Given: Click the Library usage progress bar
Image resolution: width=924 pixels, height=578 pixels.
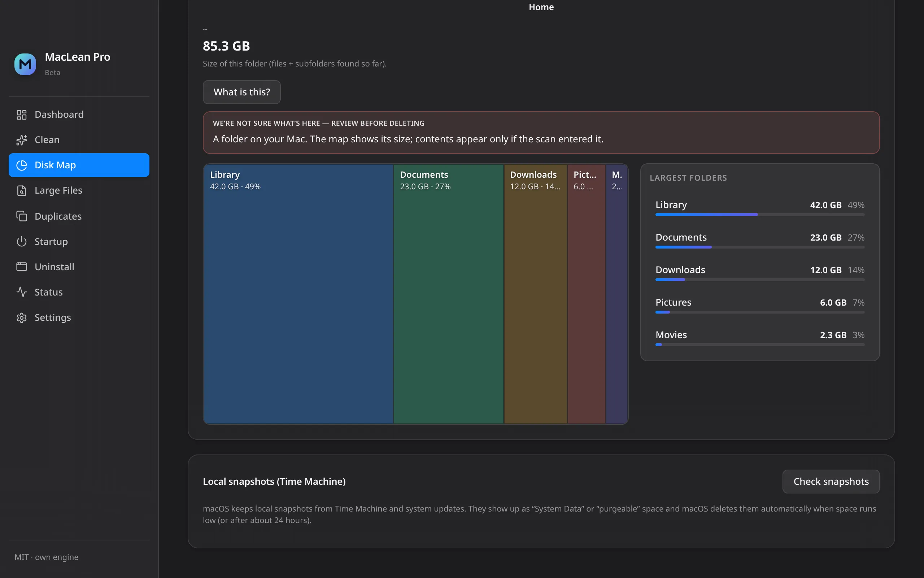Looking at the screenshot, I should pyautogui.click(x=760, y=215).
